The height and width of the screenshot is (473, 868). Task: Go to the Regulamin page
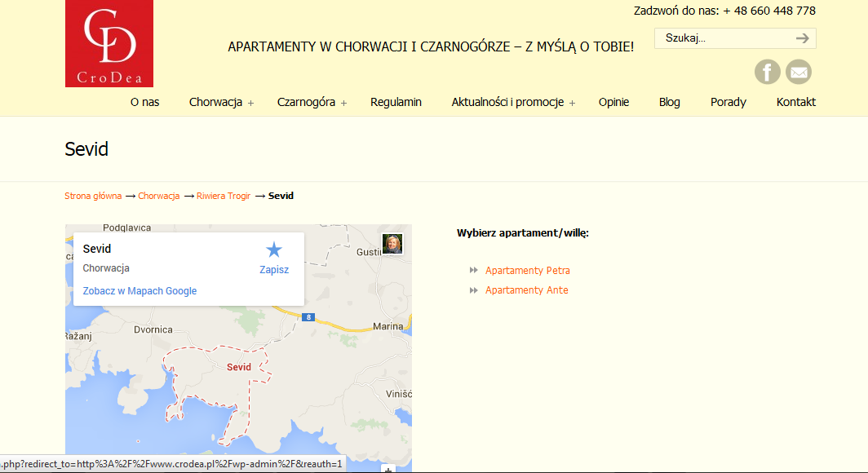tap(396, 102)
